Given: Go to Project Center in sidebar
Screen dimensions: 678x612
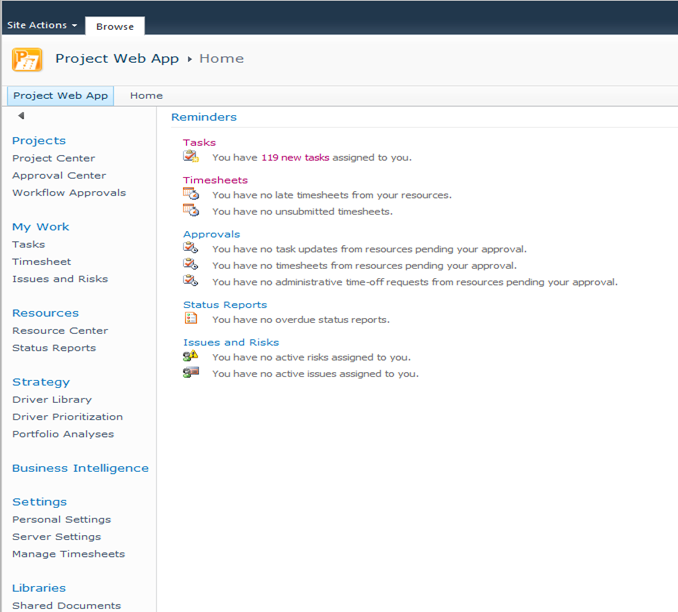Looking at the screenshot, I should coord(54,158).
